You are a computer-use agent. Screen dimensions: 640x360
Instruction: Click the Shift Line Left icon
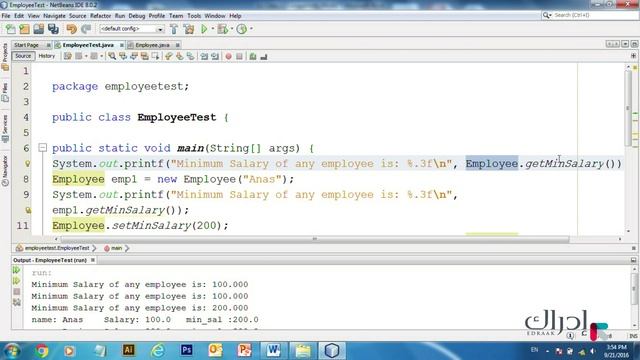pos(204,56)
